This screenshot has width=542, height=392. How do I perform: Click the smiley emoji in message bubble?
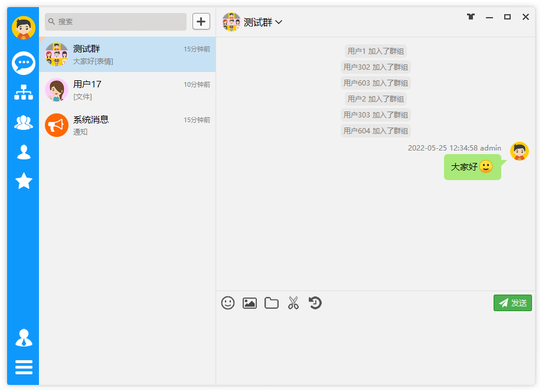[x=486, y=166]
